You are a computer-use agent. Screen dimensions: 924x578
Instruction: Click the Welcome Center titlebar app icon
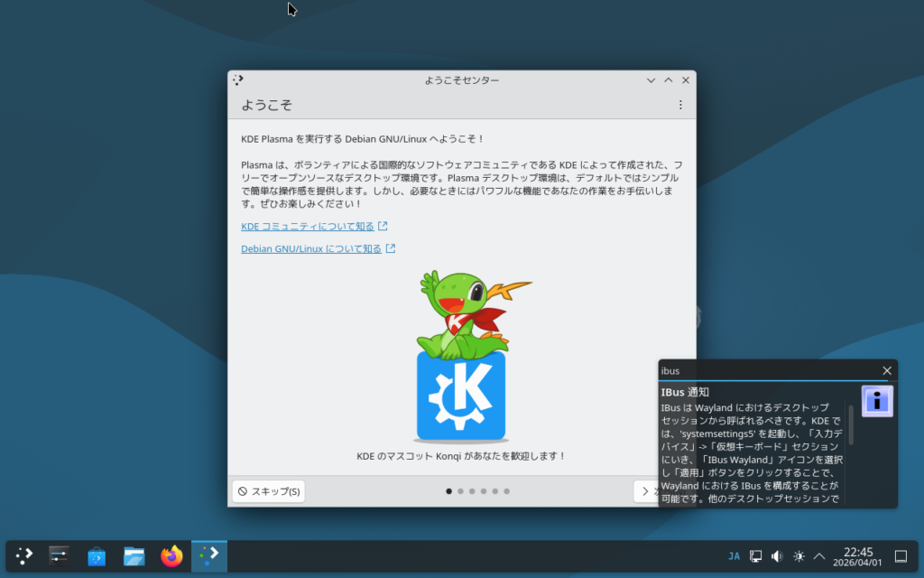point(238,80)
